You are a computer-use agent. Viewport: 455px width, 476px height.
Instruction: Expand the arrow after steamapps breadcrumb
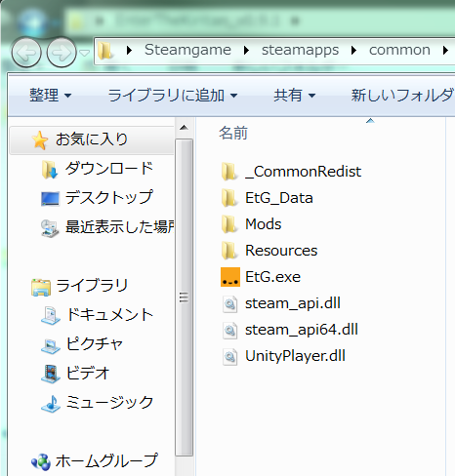coord(353,51)
